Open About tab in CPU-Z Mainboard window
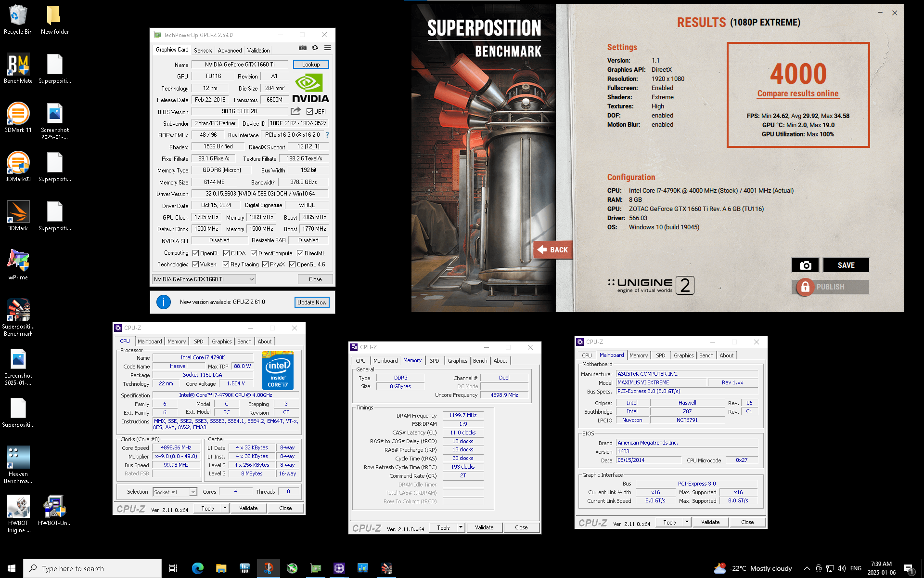 727,355
